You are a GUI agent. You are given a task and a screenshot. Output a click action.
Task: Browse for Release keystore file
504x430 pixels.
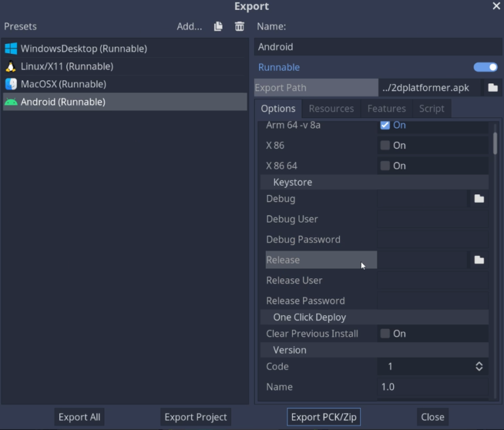click(479, 260)
